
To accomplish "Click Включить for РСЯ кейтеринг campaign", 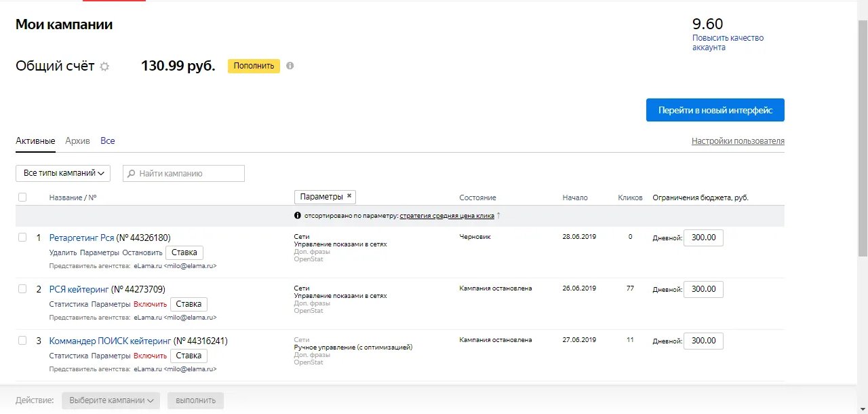I will [150, 304].
